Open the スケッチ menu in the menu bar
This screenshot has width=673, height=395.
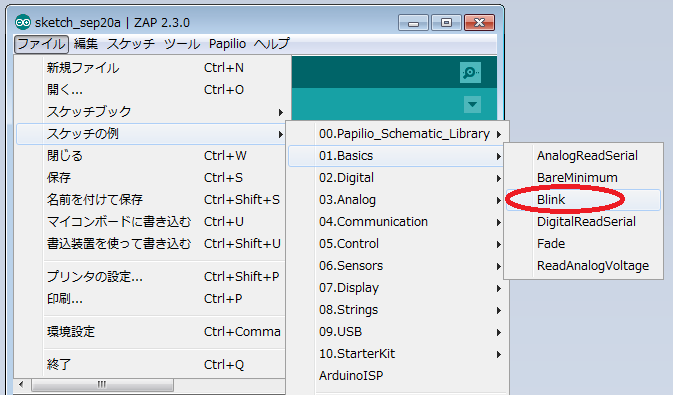pyautogui.click(x=130, y=44)
